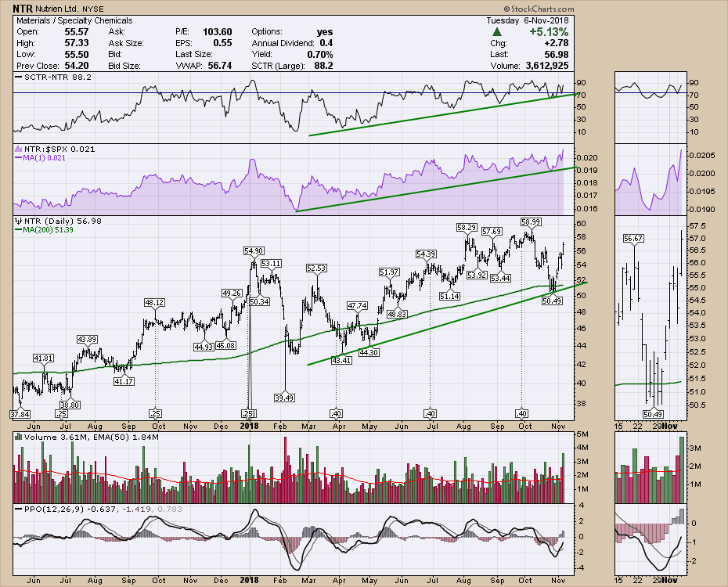
Task: Click the Volume 3.61M, EMA(50) legend
Action: coord(92,437)
